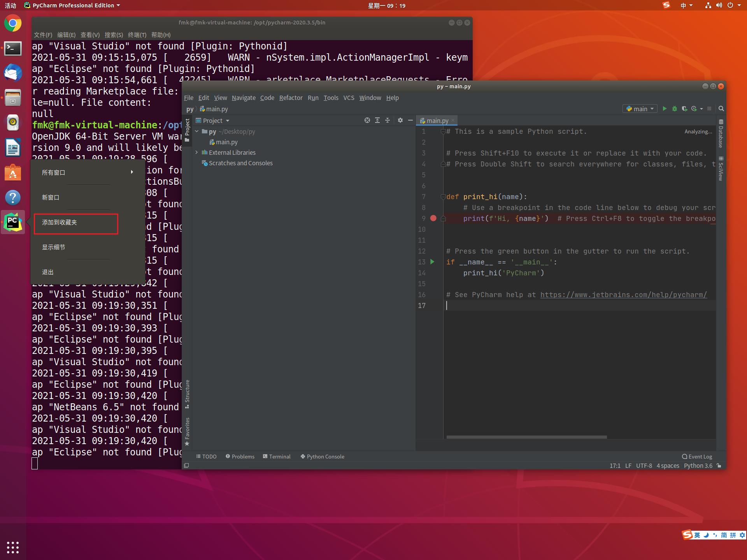Image resolution: width=747 pixels, height=560 pixels.
Task: Click the lock icon in status bar
Action: pos(719,465)
